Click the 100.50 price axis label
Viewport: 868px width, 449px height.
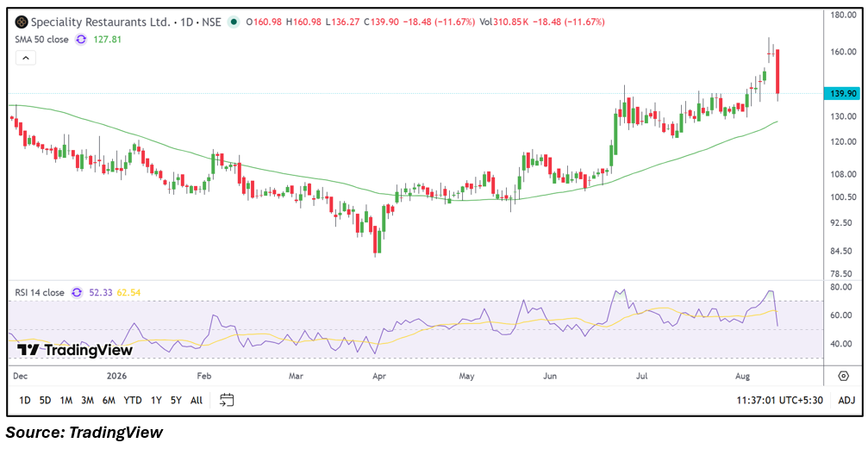pyautogui.click(x=842, y=197)
